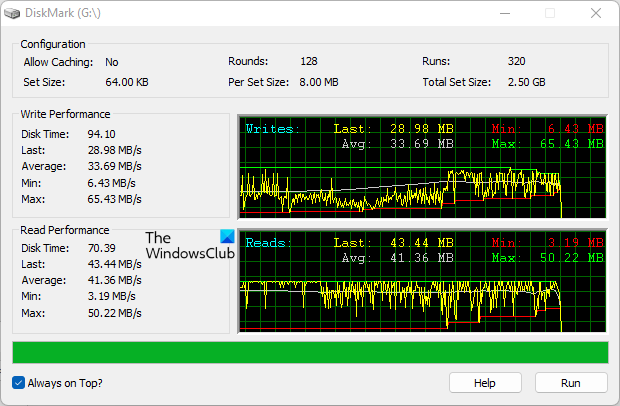Click the write Disk Time value 94.10
Screen dimensions: 620x406
(101, 134)
